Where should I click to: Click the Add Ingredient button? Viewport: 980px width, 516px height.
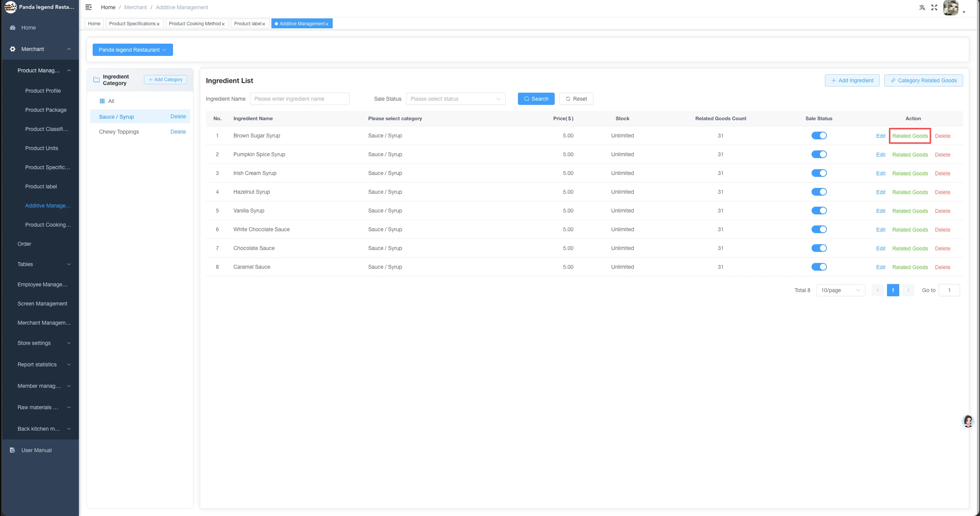click(x=852, y=80)
